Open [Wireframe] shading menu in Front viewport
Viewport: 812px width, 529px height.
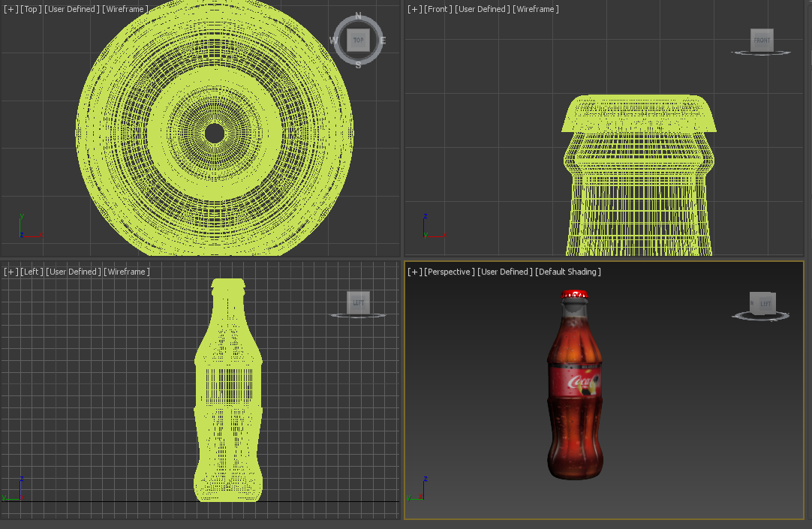[x=536, y=9]
